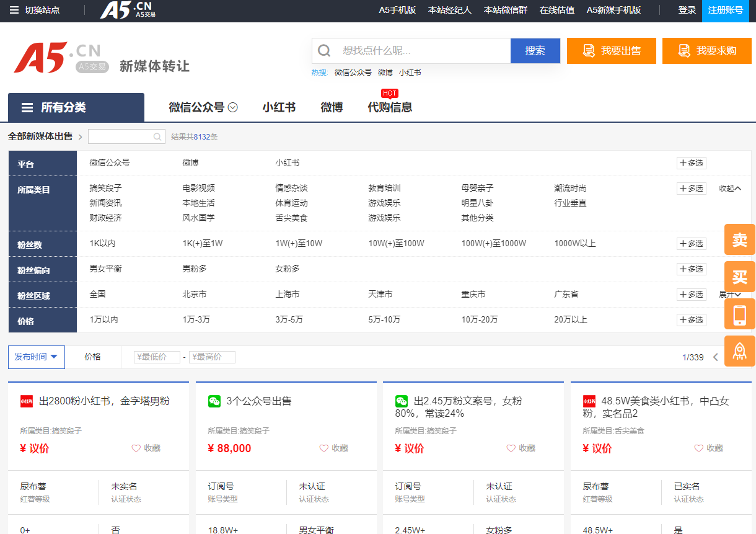Image resolution: width=756 pixels, height=534 pixels.
Task: Open the mobile phone sidebar icon
Action: coord(739,314)
